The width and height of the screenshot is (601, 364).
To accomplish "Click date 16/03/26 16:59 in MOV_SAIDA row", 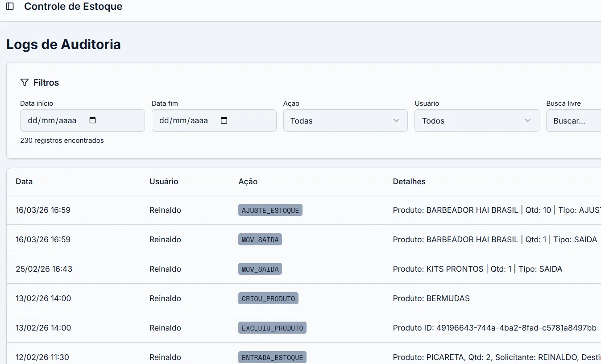I will click(x=43, y=240).
